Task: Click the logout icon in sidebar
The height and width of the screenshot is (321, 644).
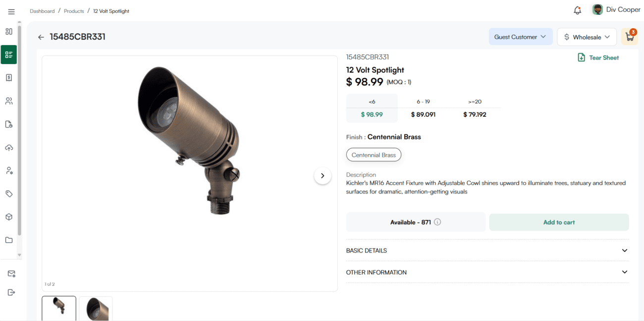Action: point(11,293)
